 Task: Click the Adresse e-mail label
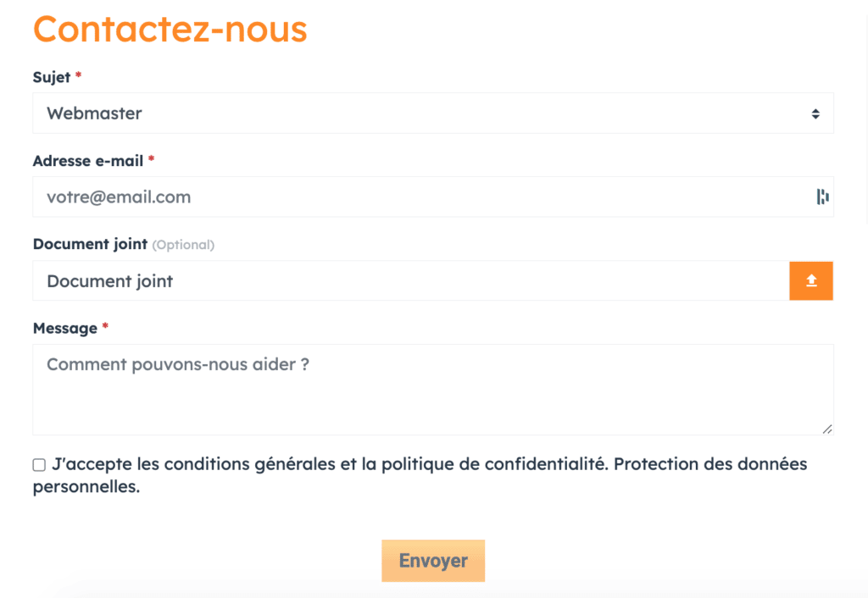tap(88, 161)
